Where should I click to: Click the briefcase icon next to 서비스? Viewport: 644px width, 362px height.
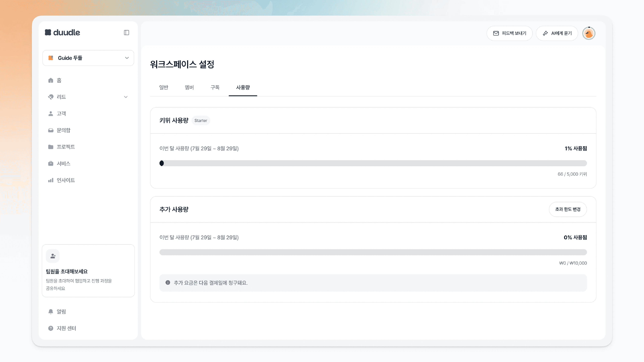pos(51,164)
